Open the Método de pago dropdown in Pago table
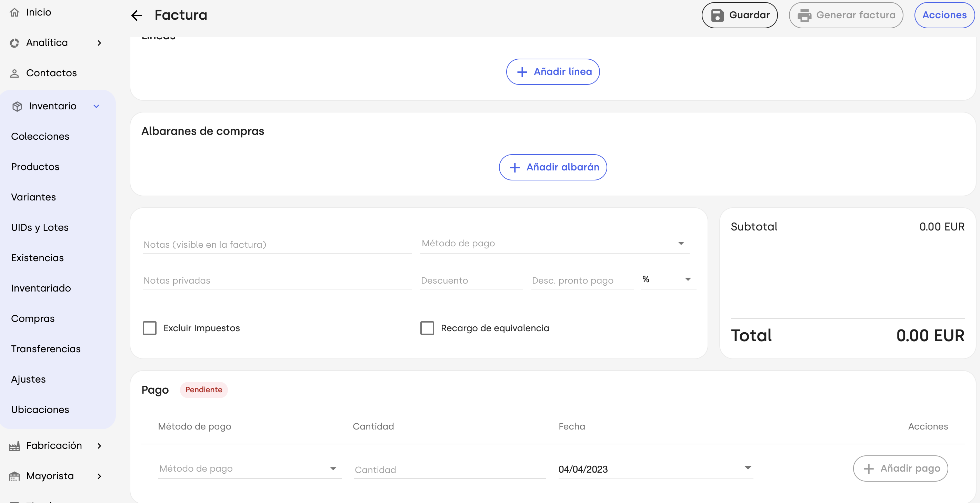 coord(250,469)
